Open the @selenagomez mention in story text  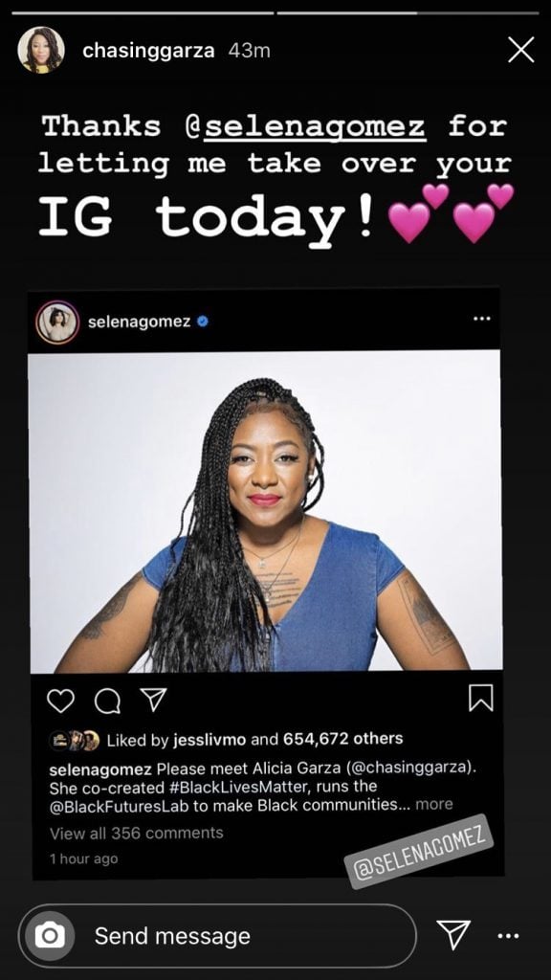tap(306, 127)
